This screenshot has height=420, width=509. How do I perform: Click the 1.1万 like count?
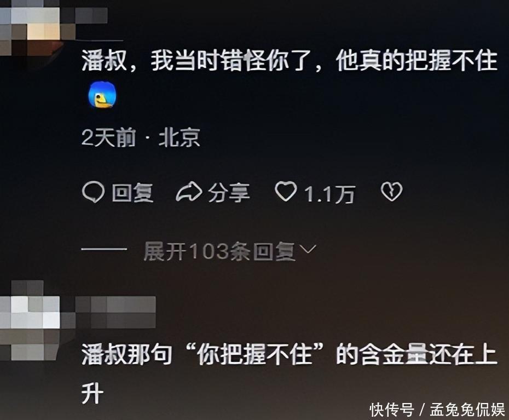[x=329, y=194]
